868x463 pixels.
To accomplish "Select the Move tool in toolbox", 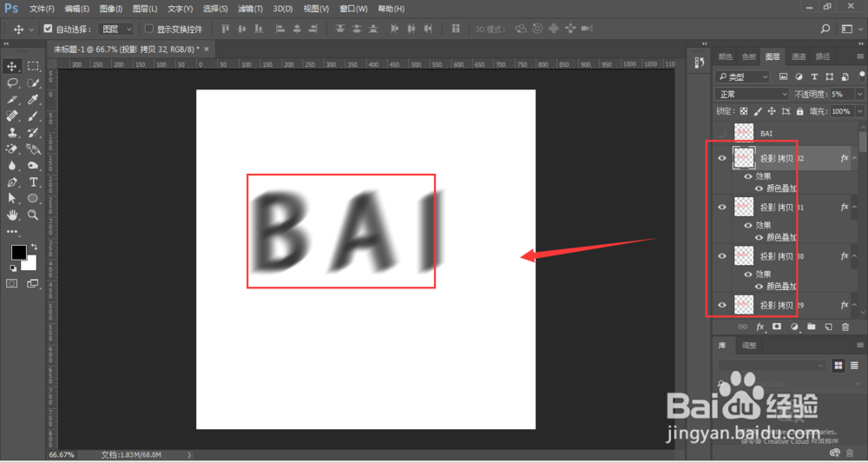I will coord(11,67).
